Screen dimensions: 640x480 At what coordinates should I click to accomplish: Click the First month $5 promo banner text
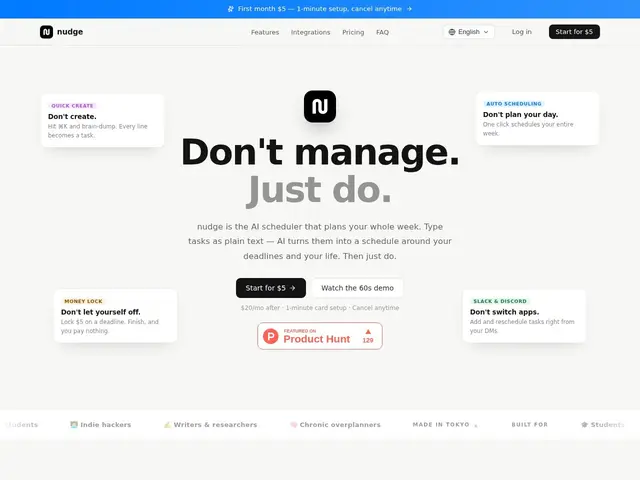(320, 9)
